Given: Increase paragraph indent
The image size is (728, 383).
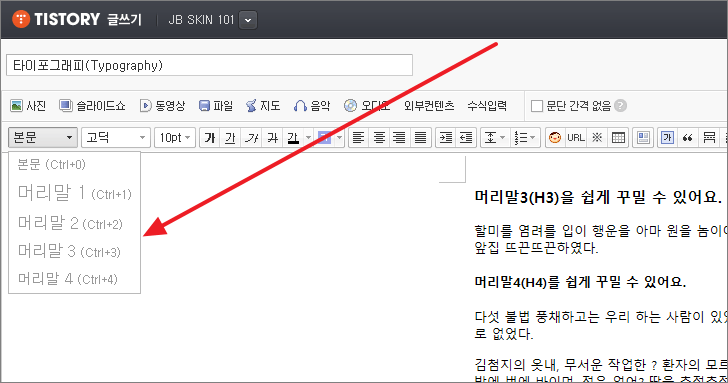Looking at the screenshot, I should pyautogui.click(x=446, y=137).
